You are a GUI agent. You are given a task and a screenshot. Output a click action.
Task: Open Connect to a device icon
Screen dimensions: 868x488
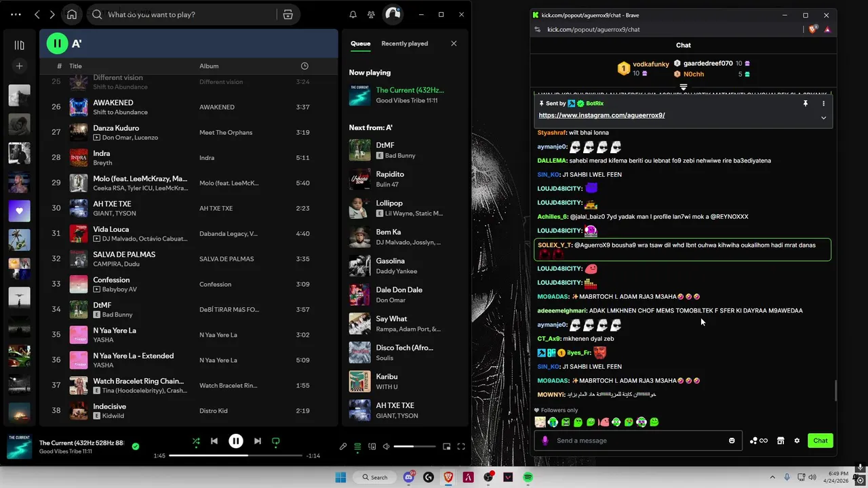pos(372,447)
